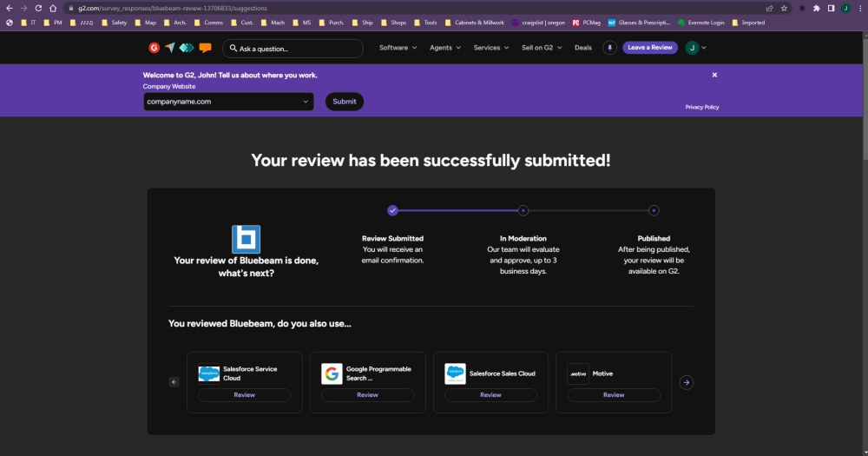Click the pin icon next to Deals
The height and width of the screenshot is (456, 868).
[609, 48]
